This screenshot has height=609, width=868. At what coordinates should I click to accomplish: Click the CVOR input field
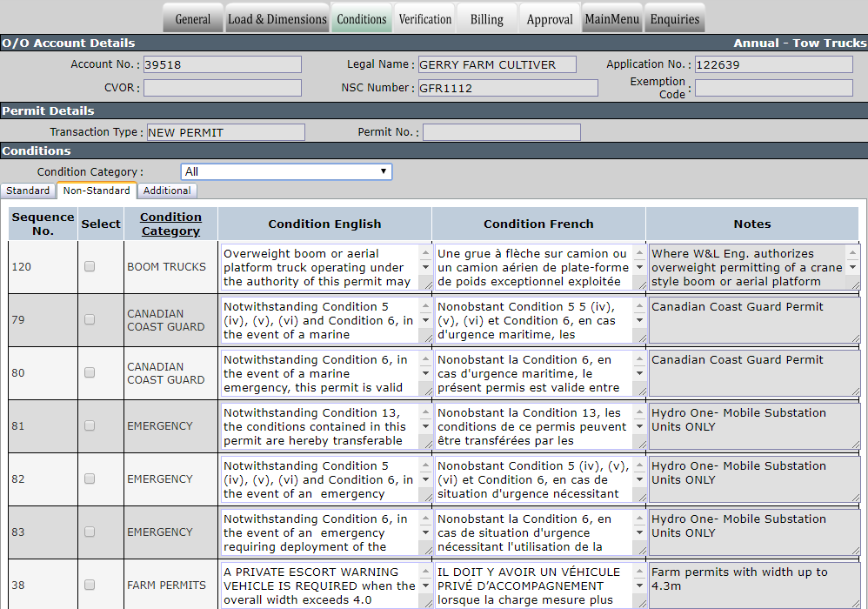point(223,88)
